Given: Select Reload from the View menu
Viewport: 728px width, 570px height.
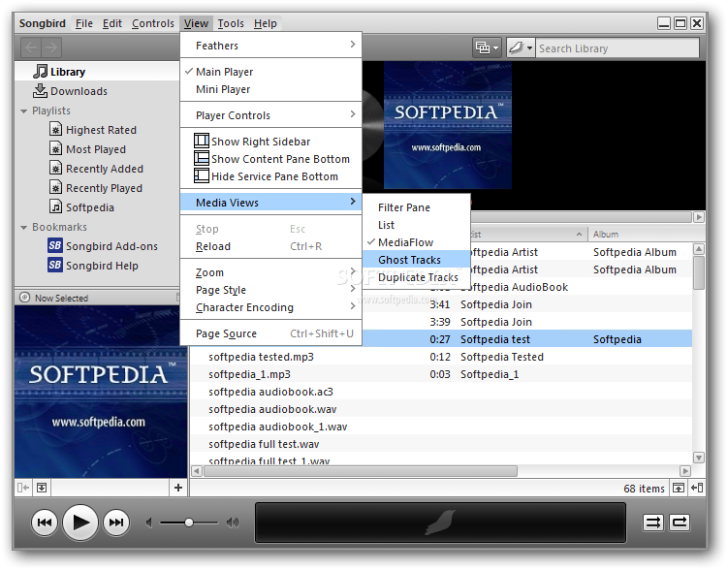Looking at the screenshot, I should coord(270,246).
